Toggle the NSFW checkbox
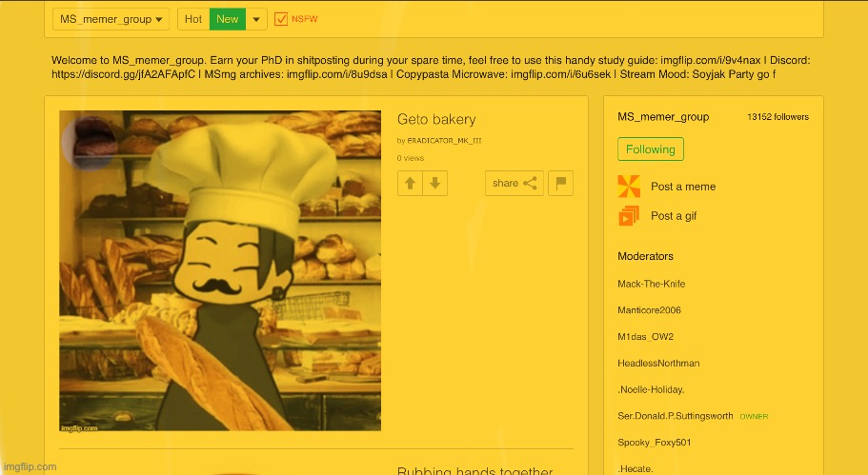This screenshot has height=475, width=868. [281, 19]
